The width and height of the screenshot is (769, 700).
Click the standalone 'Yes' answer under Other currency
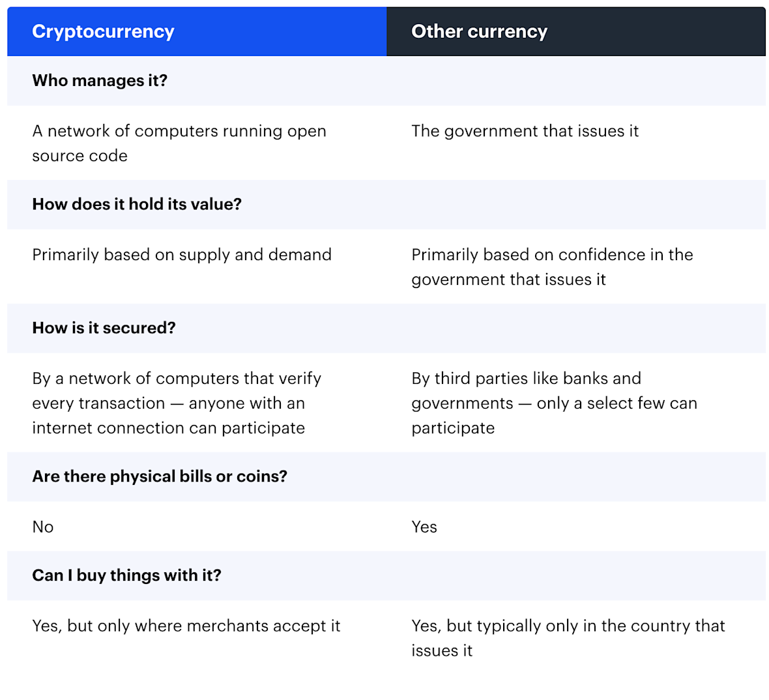[x=424, y=527]
